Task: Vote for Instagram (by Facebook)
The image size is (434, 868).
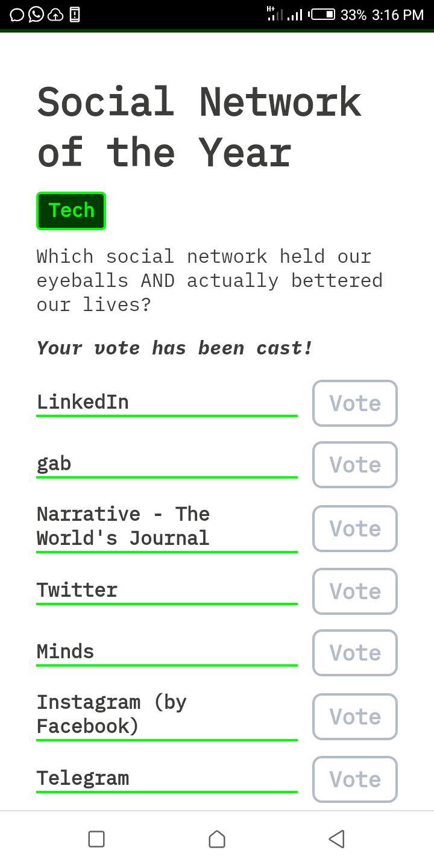Action: (354, 717)
